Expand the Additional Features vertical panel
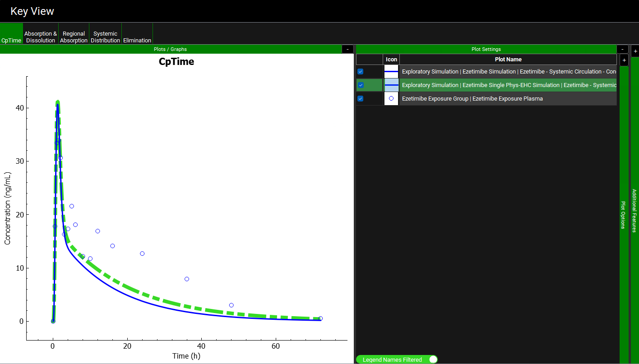639x364 pixels. (x=634, y=211)
